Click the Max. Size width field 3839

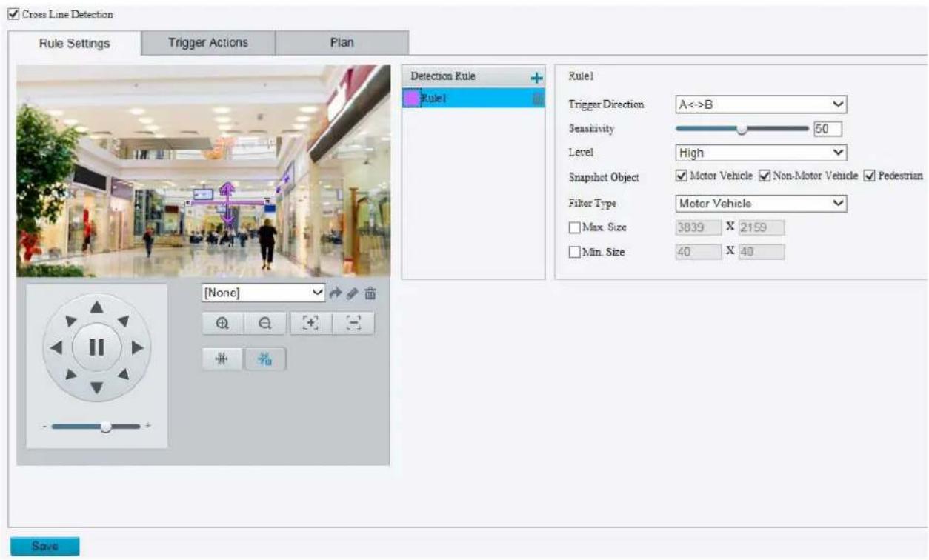pyautogui.click(x=698, y=227)
